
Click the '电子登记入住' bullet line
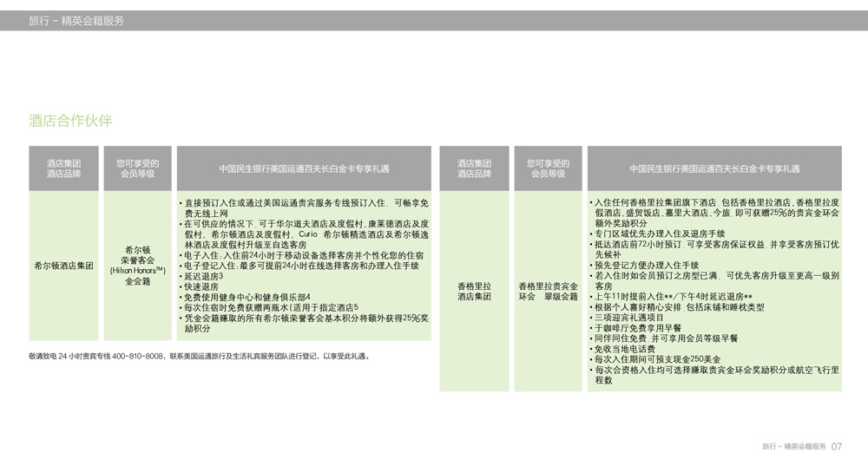click(x=299, y=266)
